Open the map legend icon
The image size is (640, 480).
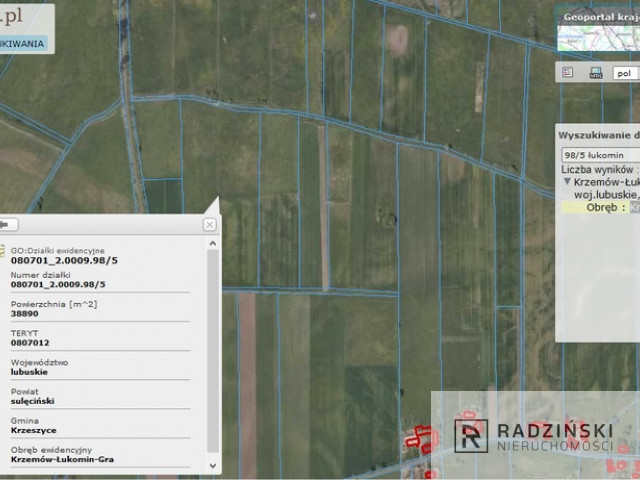pos(568,73)
